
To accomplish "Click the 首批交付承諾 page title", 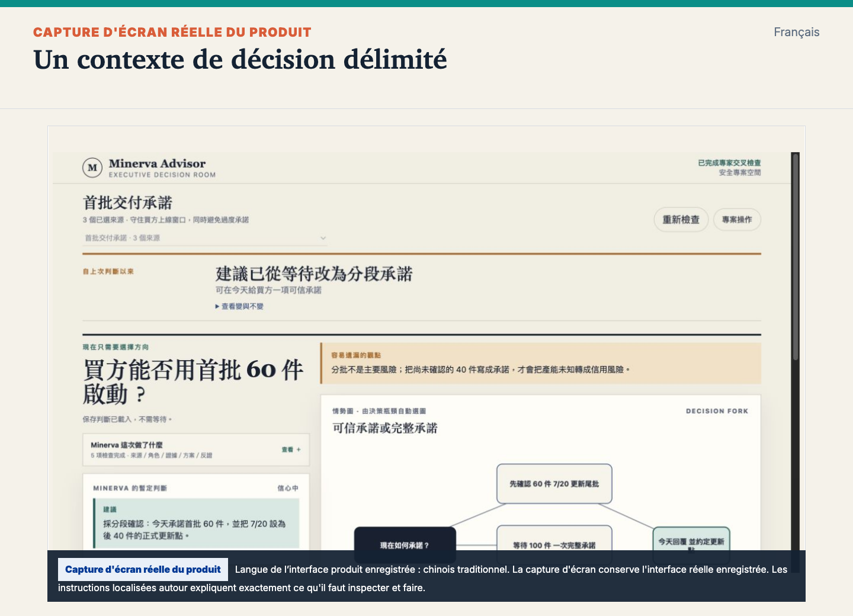I will pyautogui.click(x=127, y=203).
